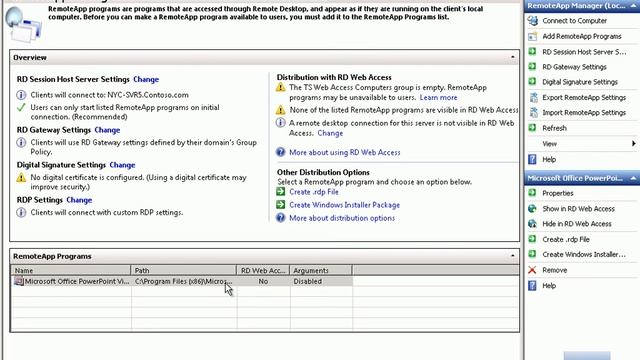The height and width of the screenshot is (360, 640).
Task: Click the Export RemoteApp Settings icon
Action: 533,97
